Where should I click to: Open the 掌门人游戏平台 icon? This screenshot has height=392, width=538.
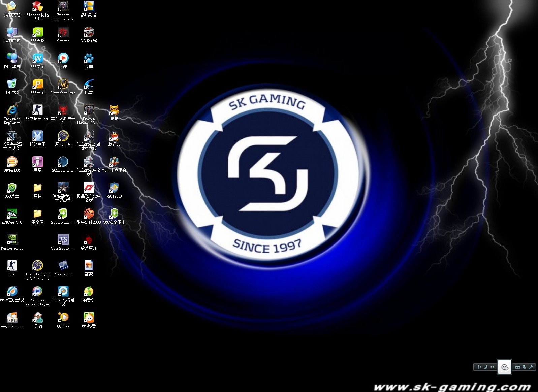point(63,110)
